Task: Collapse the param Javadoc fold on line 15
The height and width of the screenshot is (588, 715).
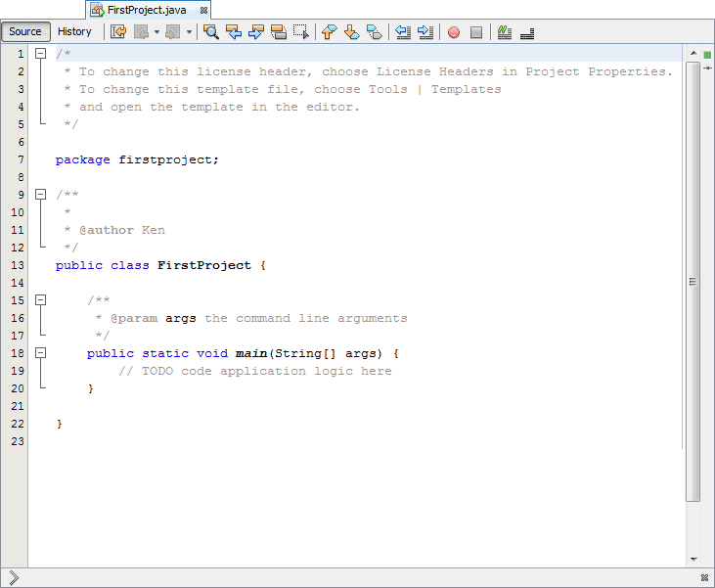Action: 40,299
